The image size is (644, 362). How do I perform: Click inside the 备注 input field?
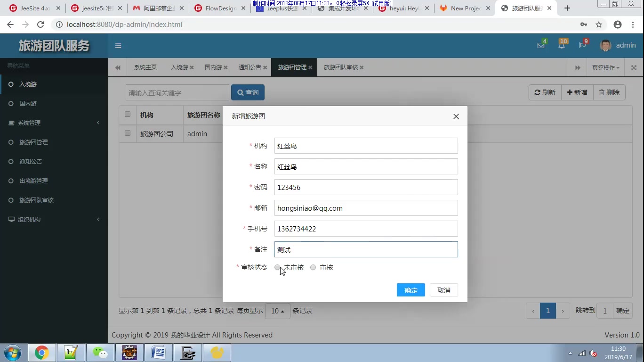click(x=366, y=249)
